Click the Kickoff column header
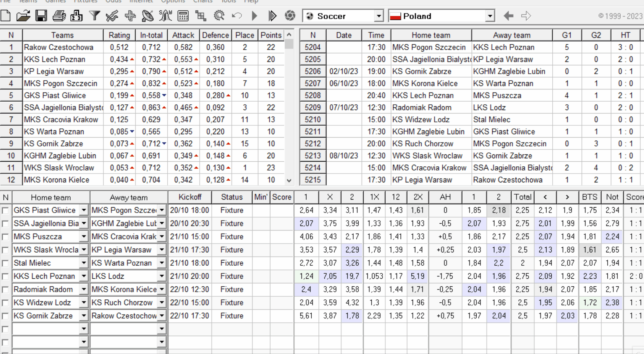644x354 pixels. [190, 197]
